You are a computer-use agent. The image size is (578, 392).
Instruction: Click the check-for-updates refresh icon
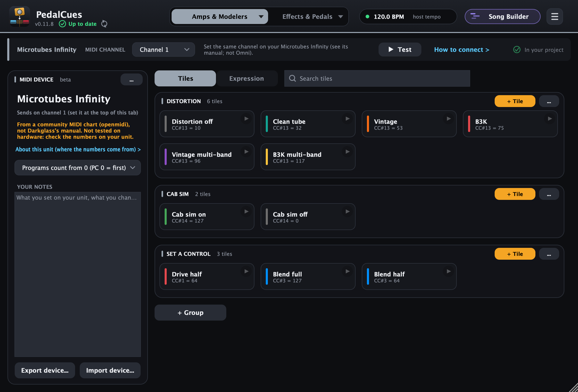pyautogui.click(x=104, y=24)
